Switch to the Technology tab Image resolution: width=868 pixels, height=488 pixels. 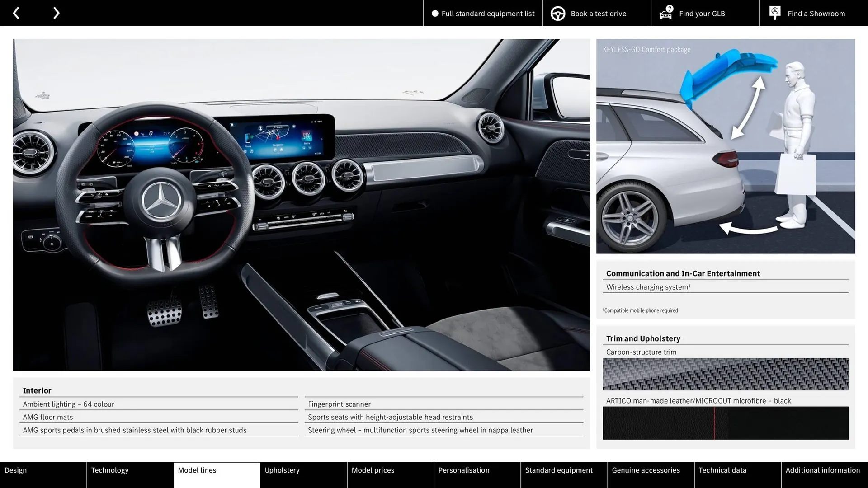point(130,475)
